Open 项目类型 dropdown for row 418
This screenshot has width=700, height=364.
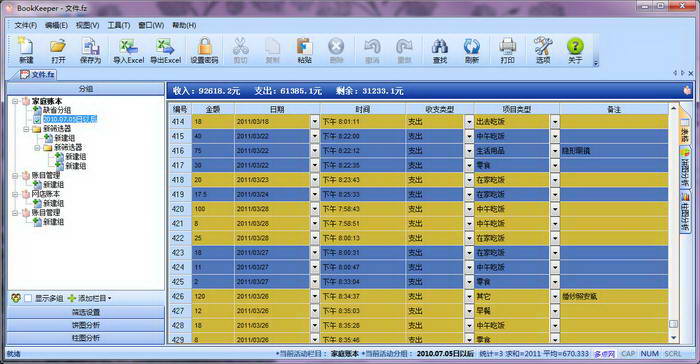(555, 180)
